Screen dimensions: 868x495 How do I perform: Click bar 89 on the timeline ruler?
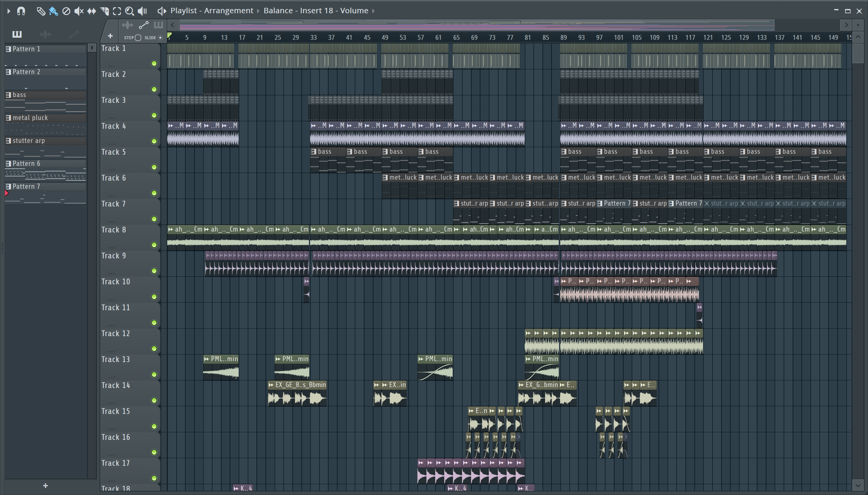coord(564,38)
